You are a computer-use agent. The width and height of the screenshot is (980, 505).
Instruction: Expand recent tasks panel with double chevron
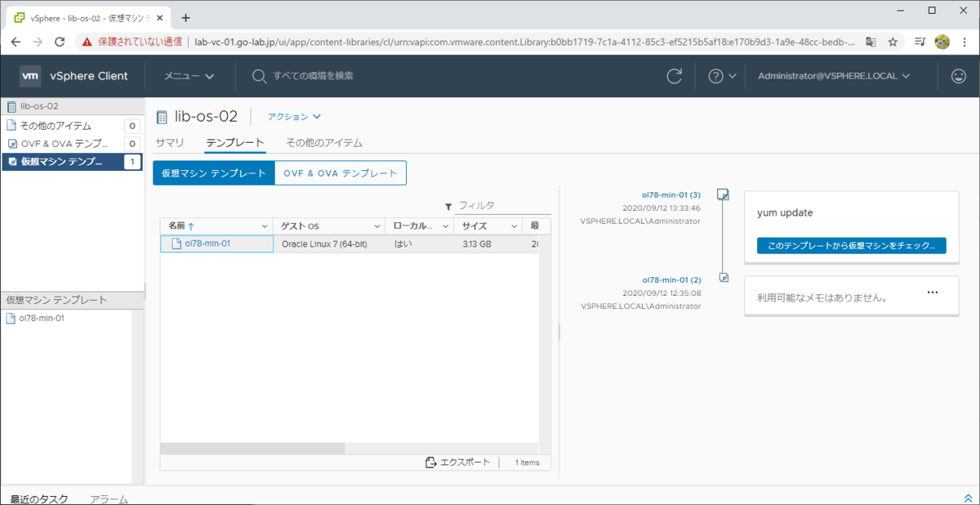pyautogui.click(x=969, y=498)
